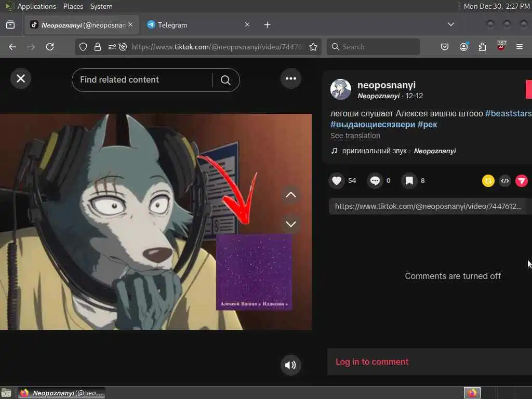Image resolution: width=532 pixels, height=399 pixels.
Task: Click the address bar URL
Action: (x=217, y=47)
